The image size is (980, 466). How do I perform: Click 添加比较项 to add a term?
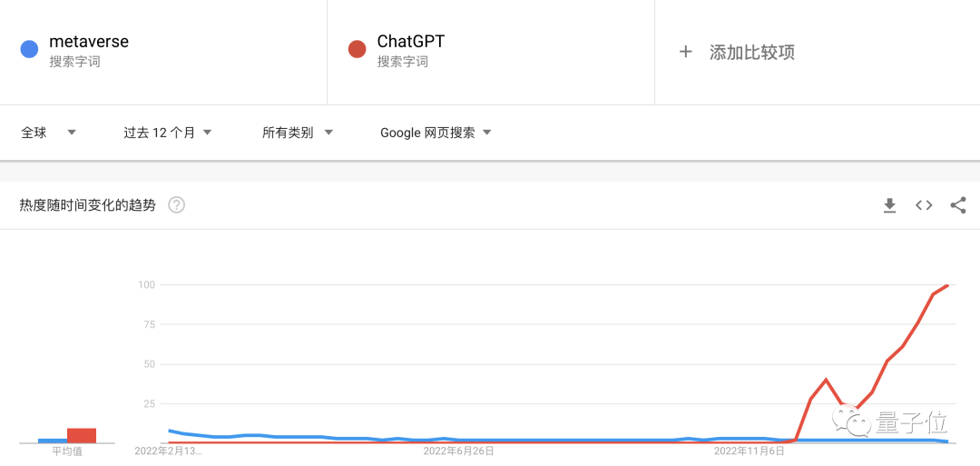click(752, 52)
